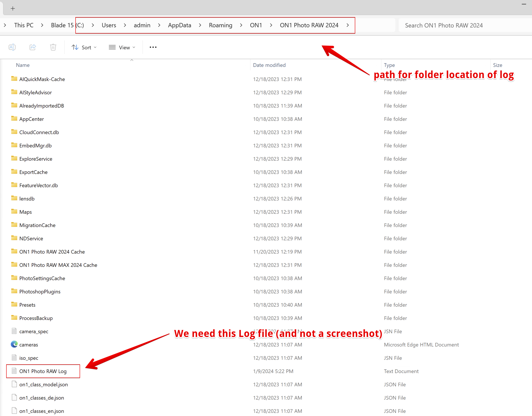Expand chevron after Users breadcrumb

tap(125, 25)
